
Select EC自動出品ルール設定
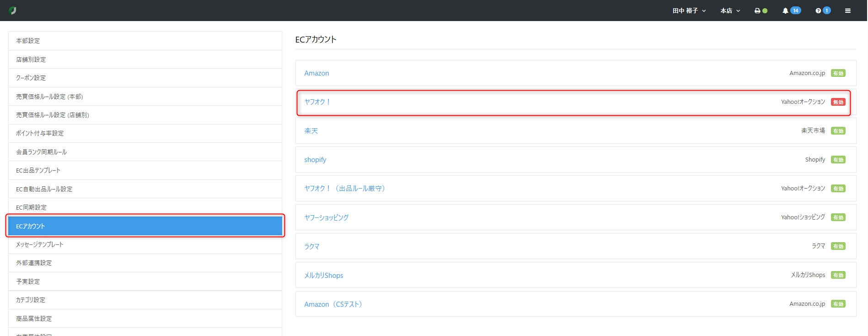click(x=145, y=189)
